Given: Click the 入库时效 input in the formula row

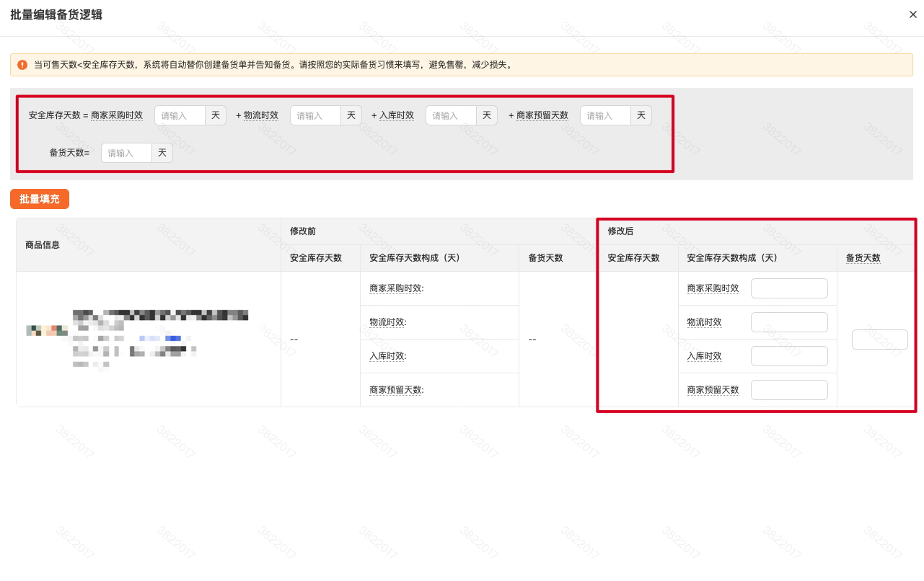Looking at the screenshot, I should (450, 115).
